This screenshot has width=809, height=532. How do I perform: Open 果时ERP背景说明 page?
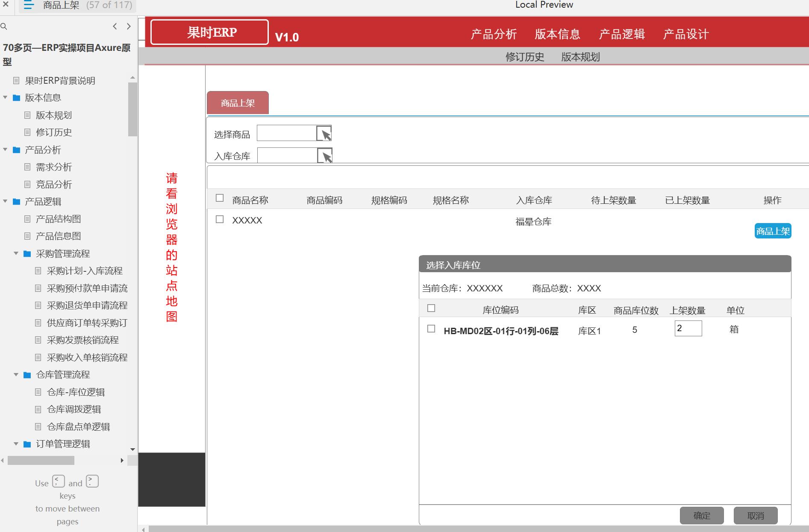pyautogui.click(x=60, y=81)
